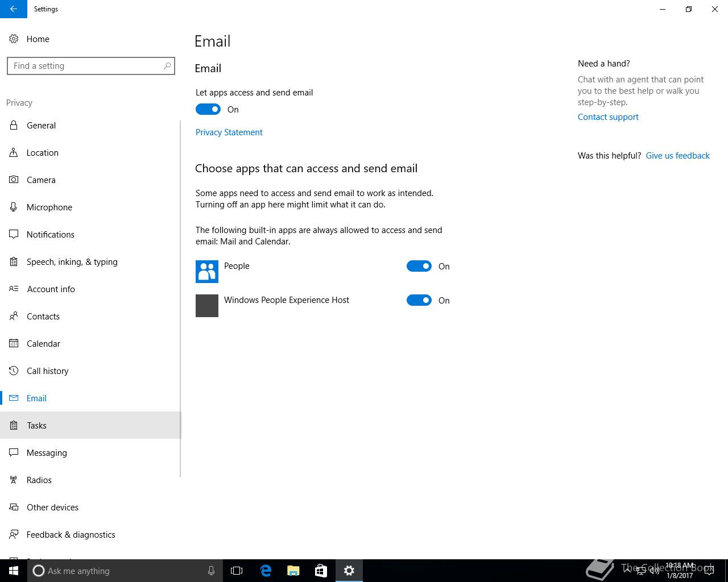
Task: Open the network icon in system tray
Action: coord(640,571)
